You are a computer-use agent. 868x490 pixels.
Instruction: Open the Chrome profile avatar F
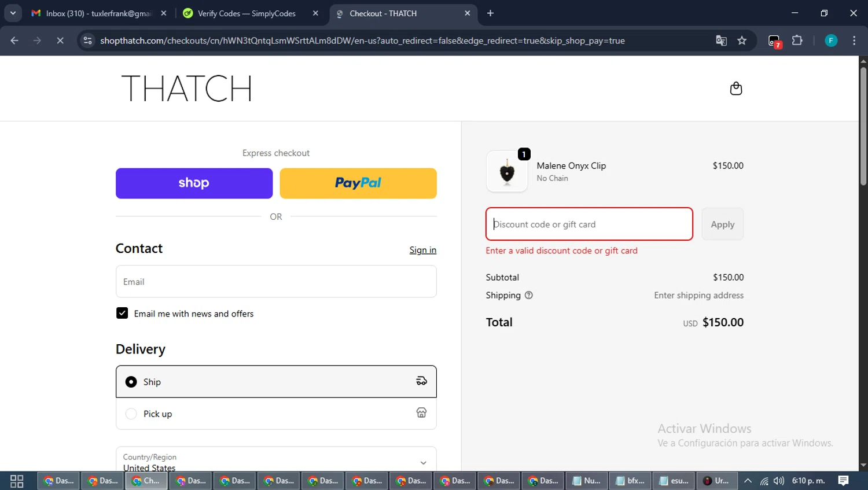click(x=831, y=40)
